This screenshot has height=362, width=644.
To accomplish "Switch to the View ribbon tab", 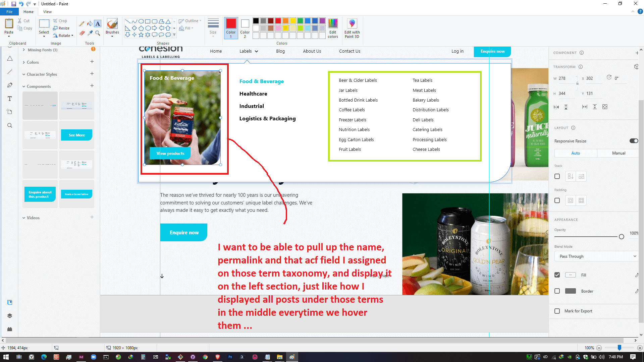I will tap(47, 12).
